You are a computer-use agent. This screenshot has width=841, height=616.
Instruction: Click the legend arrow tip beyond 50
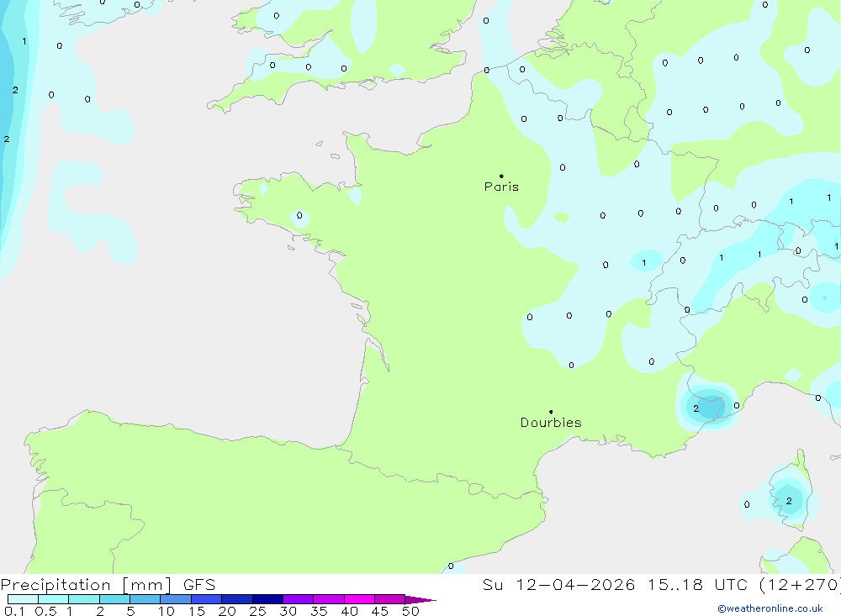(x=420, y=599)
